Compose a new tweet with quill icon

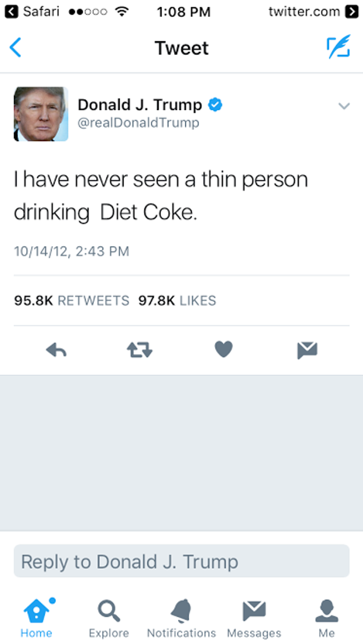pyautogui.click(x=338, y=47)
